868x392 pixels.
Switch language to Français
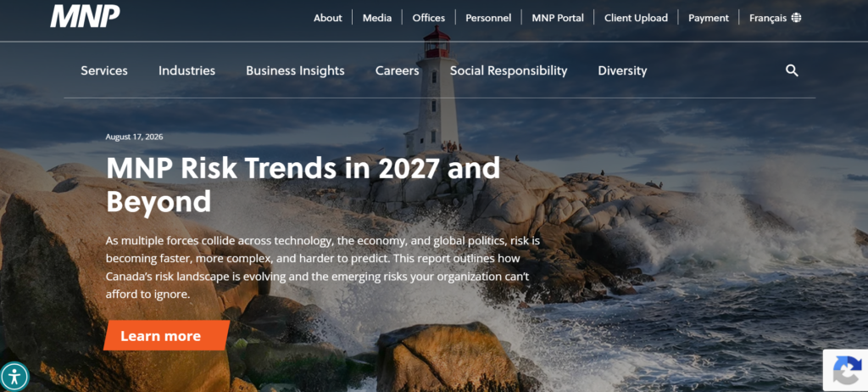tap(768, 18)
